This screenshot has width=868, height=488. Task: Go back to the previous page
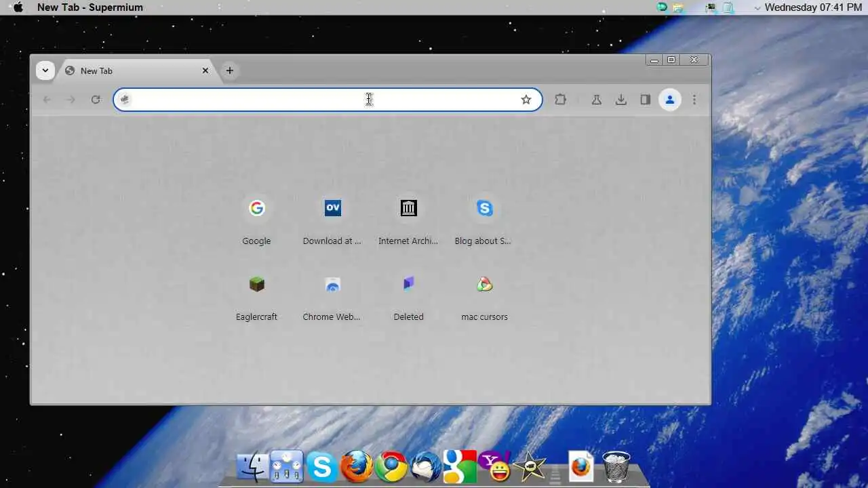point(47,100)
